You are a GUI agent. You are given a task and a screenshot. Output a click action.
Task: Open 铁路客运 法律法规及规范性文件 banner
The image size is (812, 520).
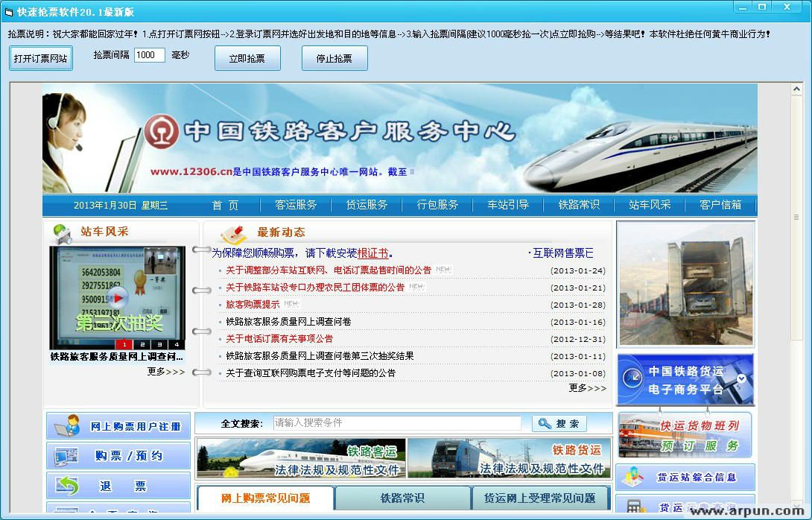coord(302,458)
